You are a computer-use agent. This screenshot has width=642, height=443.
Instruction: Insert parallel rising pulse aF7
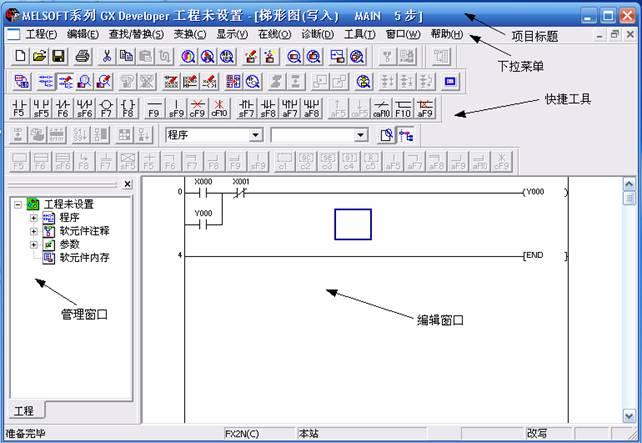click(289, 108)
